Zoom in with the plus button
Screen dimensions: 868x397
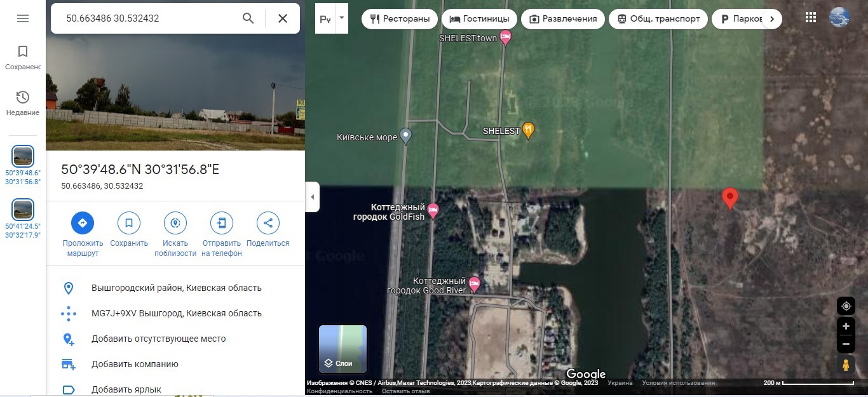click(846, 326)
